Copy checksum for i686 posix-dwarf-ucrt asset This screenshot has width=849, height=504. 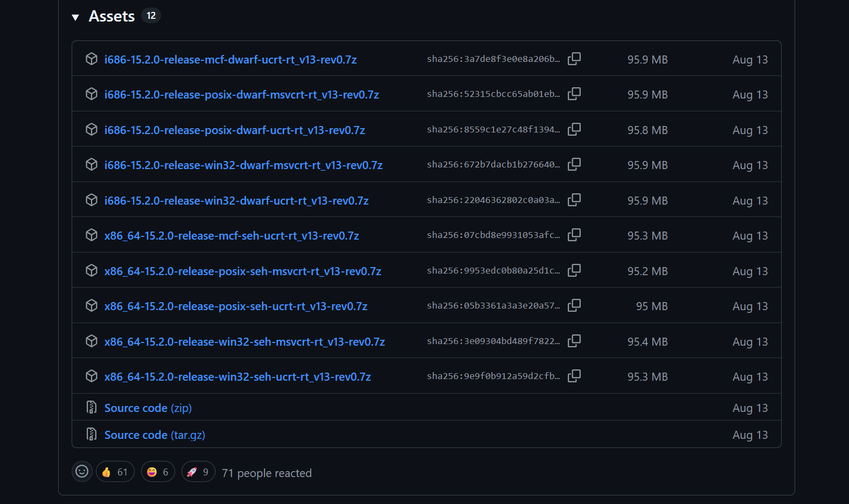pyautogui.click(x=574, y=129)
